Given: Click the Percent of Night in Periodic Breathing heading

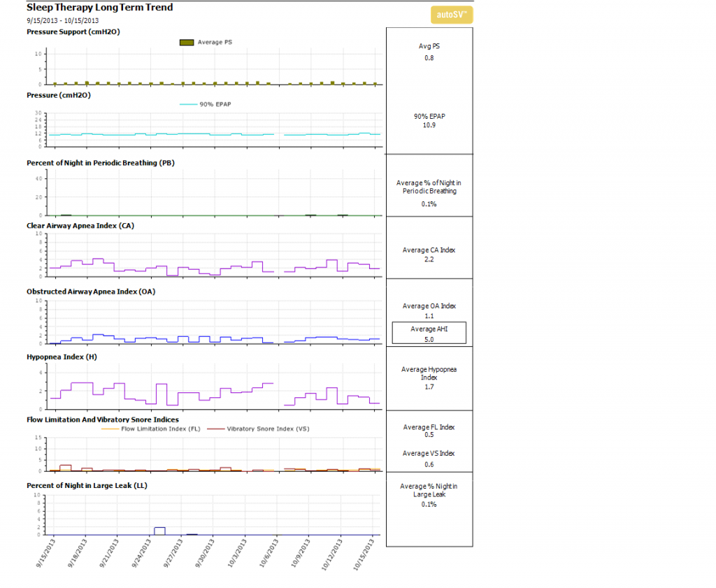Looking at the screenshot, I should (100, 163).
